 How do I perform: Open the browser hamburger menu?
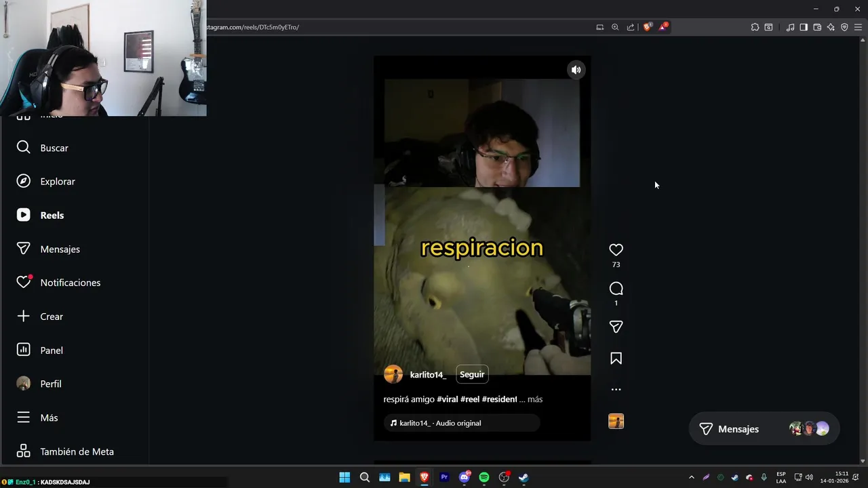tap(858, 27)
